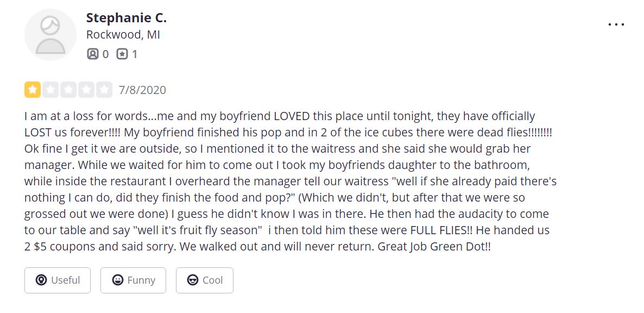
Task: Click the fourth empty rating star
Action: [x=86, y=90]
